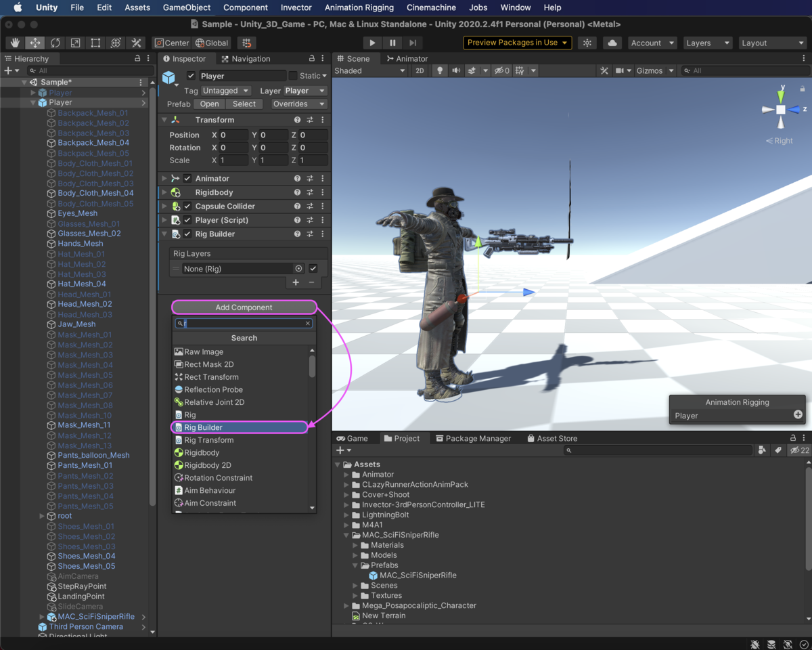812x650 pixels.
Task: Open Gizmos dropdown arrow
Action: 671,70
